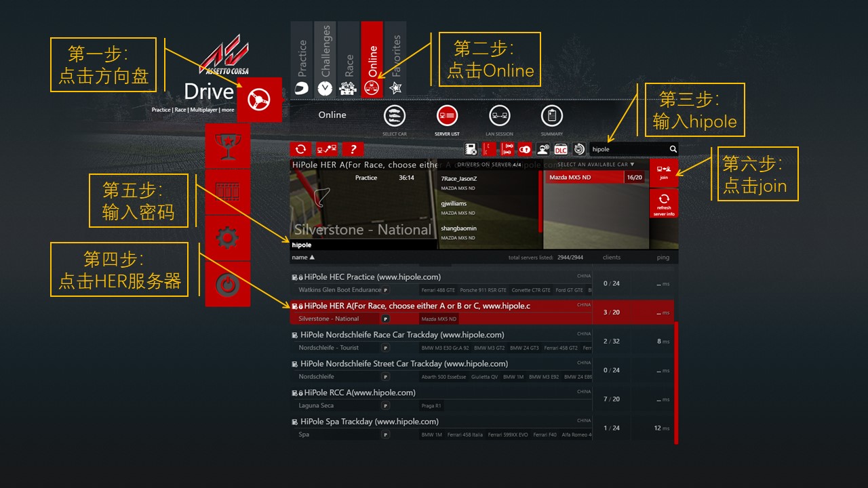The image size is (868, 488).
Task: Click the power exit icon in the sidebar
Action: (x=227, y=285)
